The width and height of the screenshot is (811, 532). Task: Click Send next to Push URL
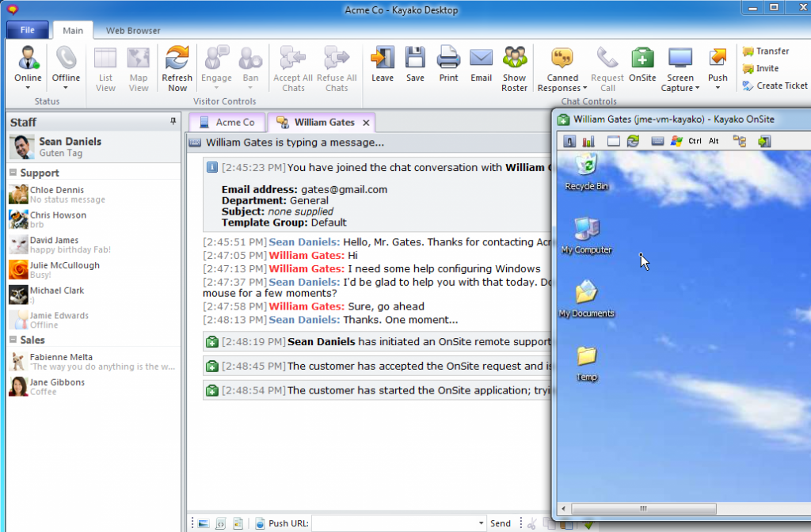tap(501, 523)
